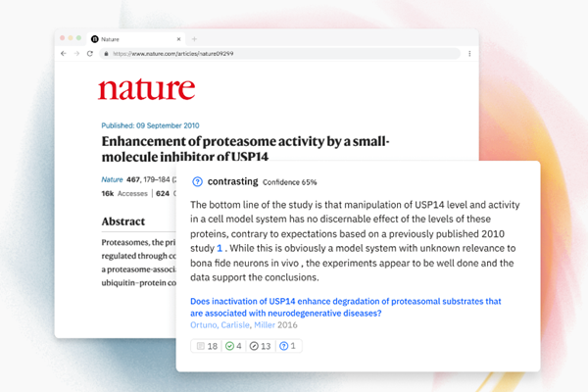Click the green maximize window dot
This screenshot has height=392, width=588.
(78, 38)
